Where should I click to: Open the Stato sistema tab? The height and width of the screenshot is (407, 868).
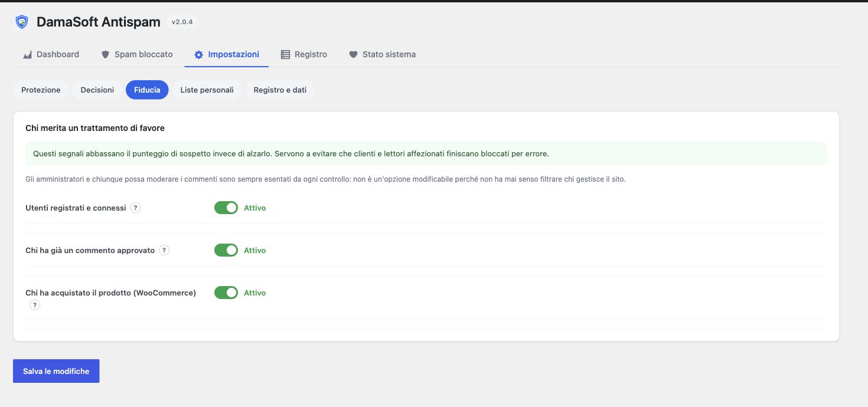tap(382, 54)
